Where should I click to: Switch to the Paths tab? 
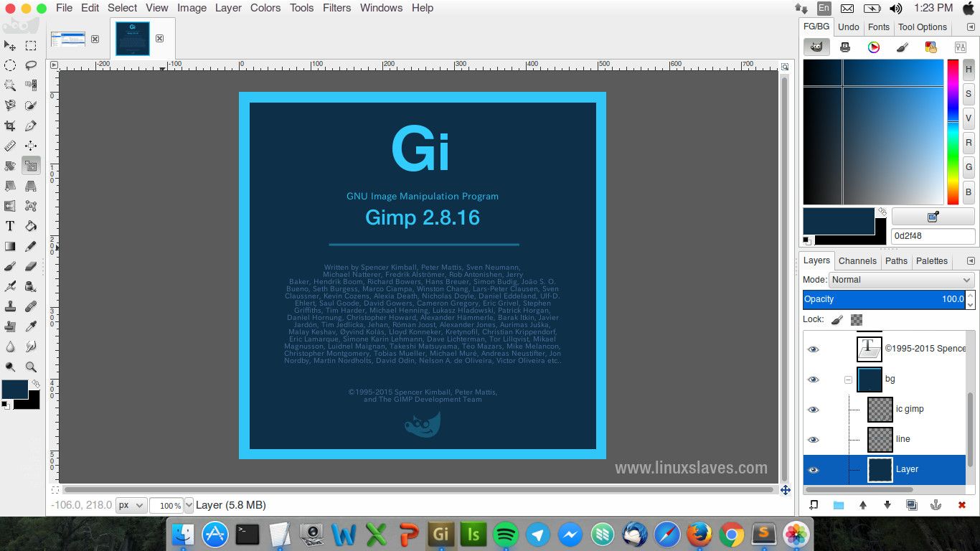(x=896, y=261)
